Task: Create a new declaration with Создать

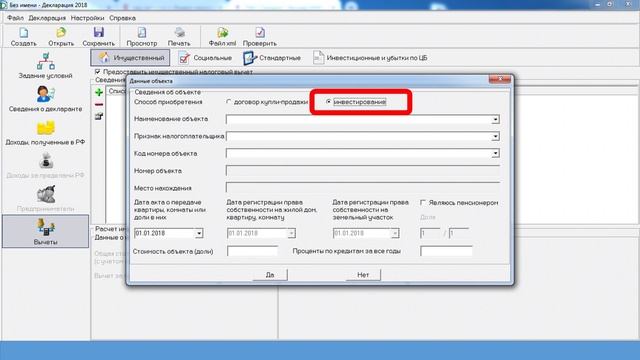Action: pyautogui.click(x=23, y=37)
